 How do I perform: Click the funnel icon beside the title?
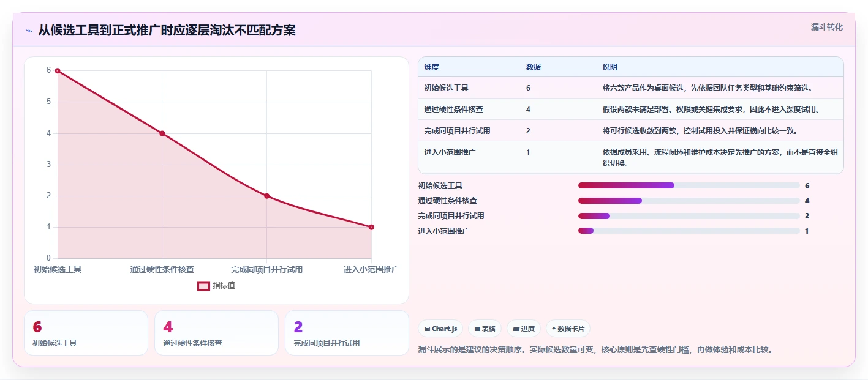point(29,31)
